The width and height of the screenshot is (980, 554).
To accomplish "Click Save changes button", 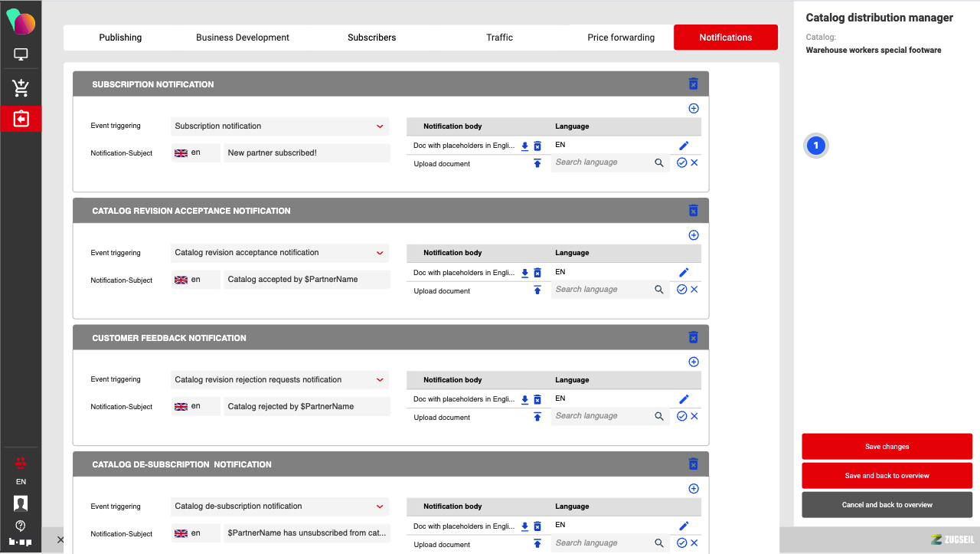I will click(x=887, y=447).
